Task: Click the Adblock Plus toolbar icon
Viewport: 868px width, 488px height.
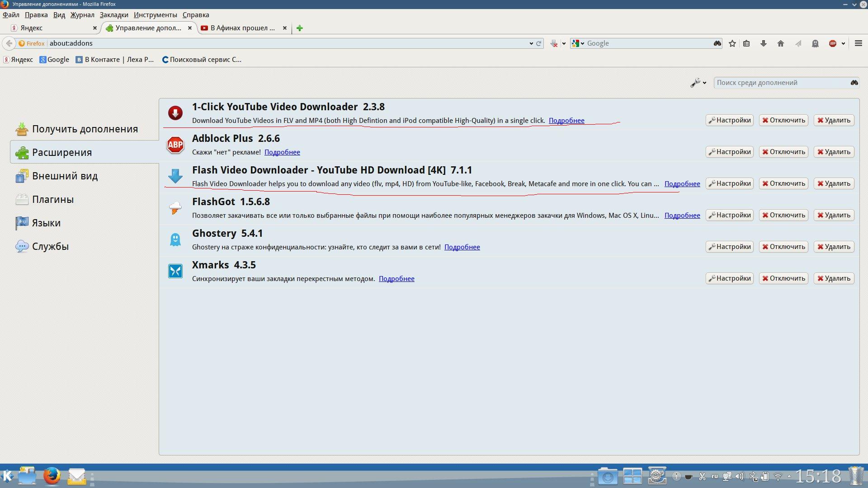Action: pos(832,43)
